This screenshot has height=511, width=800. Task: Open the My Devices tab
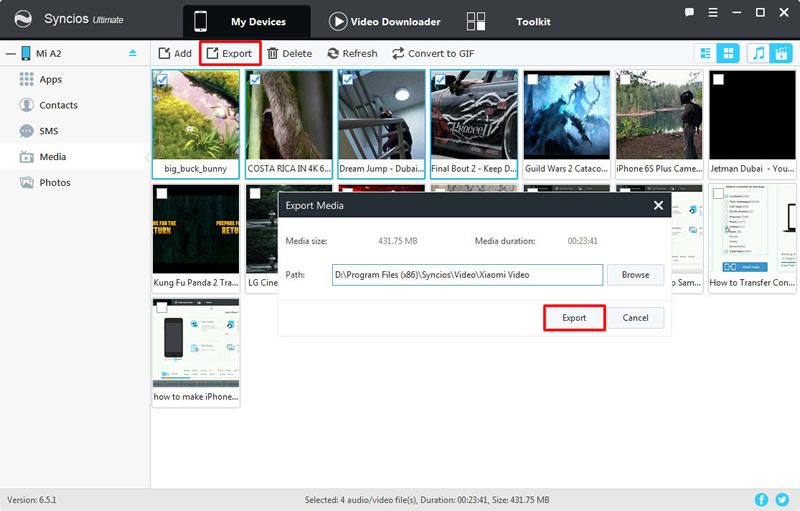coord(246,21)
